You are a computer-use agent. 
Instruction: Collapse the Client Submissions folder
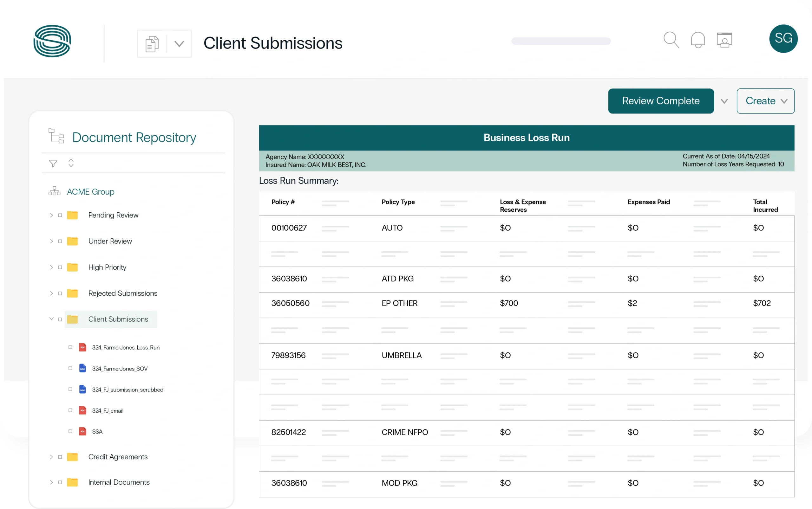[51, 319]
